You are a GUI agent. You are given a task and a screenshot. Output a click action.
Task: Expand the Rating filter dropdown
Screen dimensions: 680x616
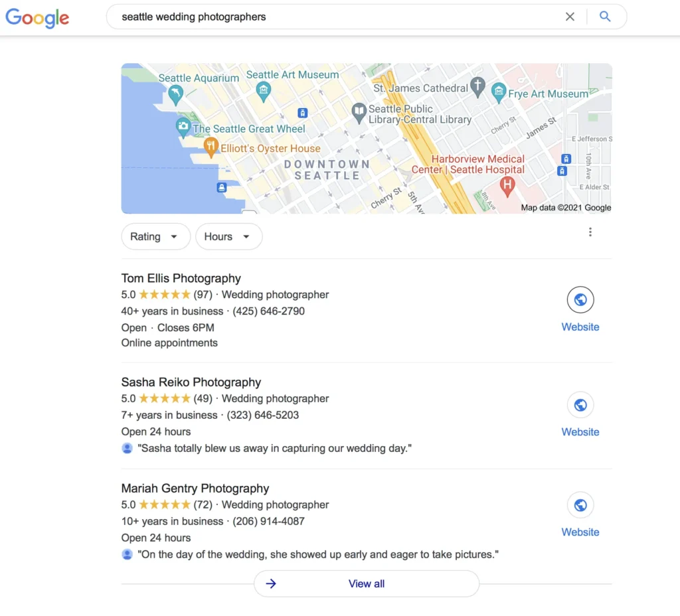tap(155, 237)
